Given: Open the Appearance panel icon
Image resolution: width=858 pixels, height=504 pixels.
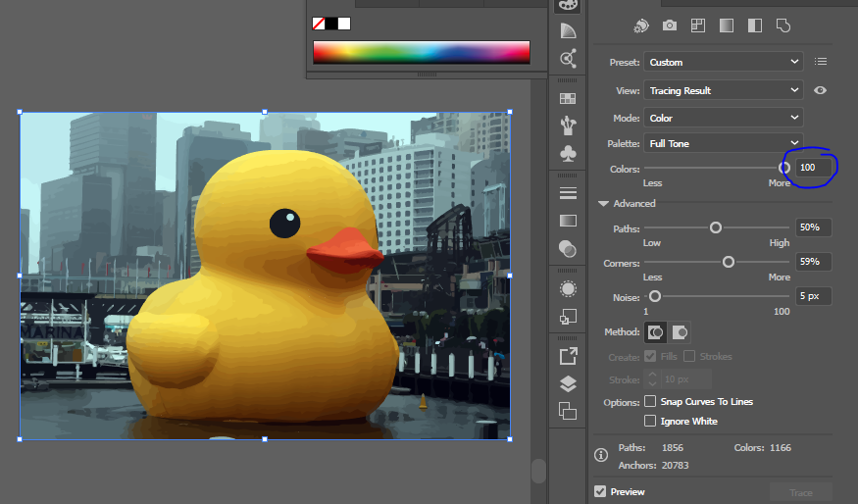Looking at the screenshot, I should coord(568,289).
